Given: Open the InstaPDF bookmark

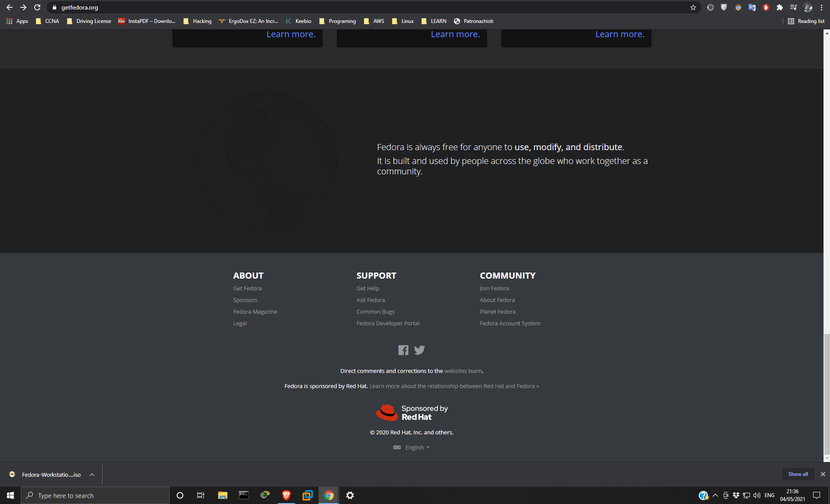Looking at the screenshot, I should coord(147,21).
